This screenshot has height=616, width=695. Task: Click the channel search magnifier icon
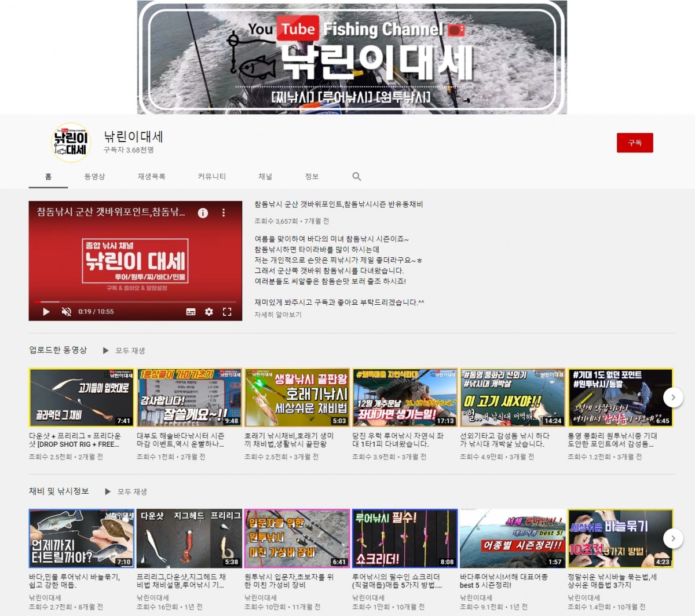click(357, 177)
